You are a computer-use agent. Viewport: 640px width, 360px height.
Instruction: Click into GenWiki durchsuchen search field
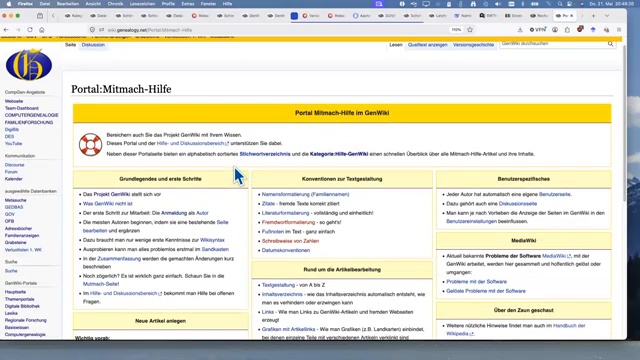pyautogui.click(x=553, y=44)
